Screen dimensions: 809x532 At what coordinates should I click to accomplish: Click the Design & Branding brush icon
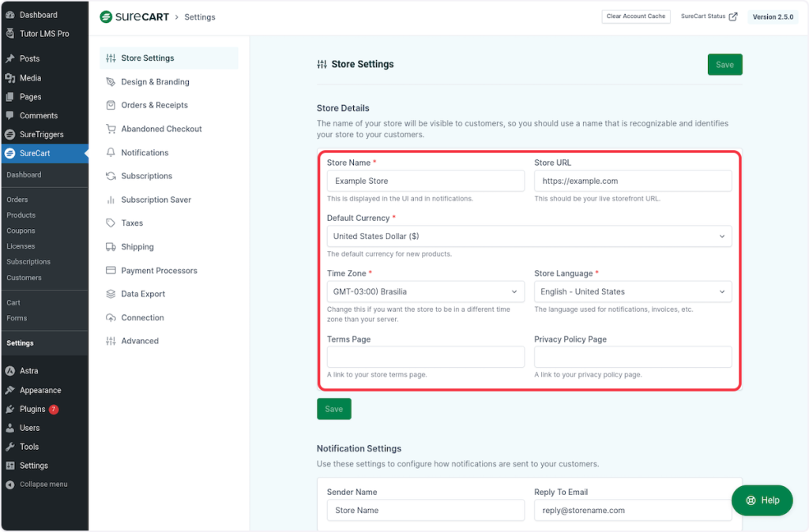(111, 82)
